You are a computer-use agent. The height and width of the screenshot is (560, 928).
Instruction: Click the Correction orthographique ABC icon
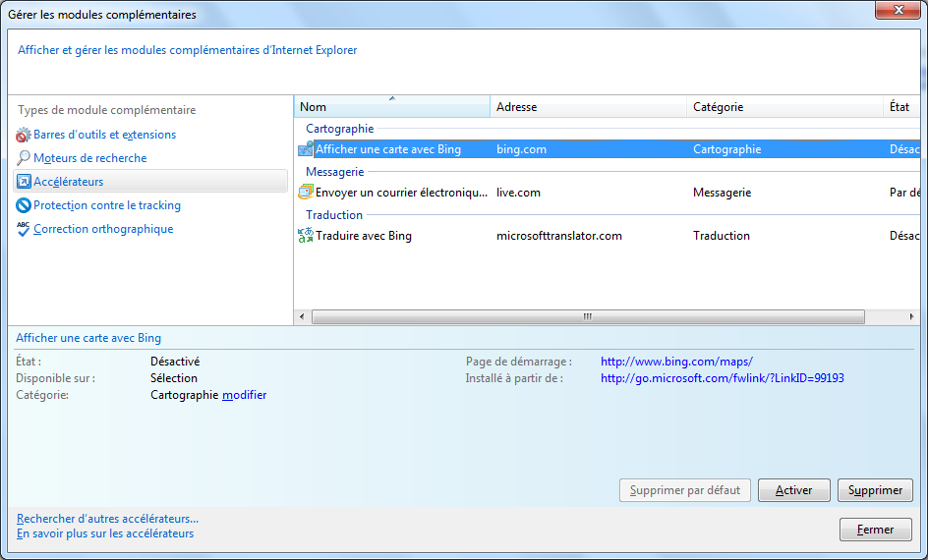(x=23, y=229)
